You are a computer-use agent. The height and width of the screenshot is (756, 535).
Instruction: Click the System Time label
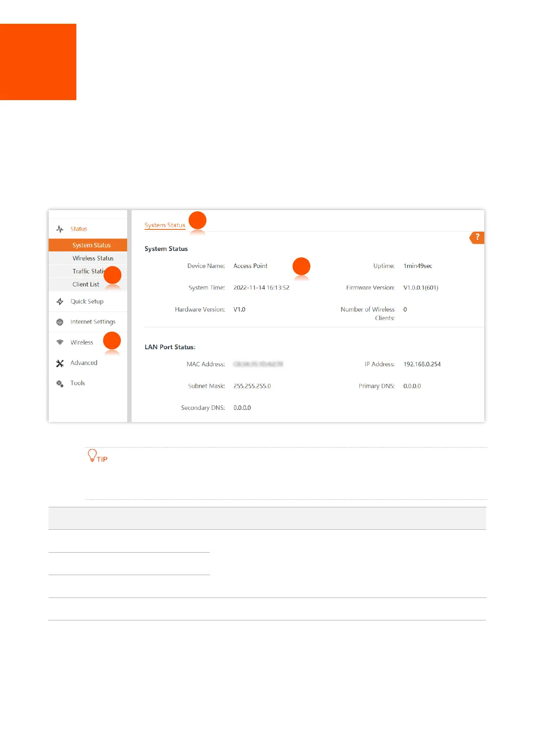pos(207,288)
